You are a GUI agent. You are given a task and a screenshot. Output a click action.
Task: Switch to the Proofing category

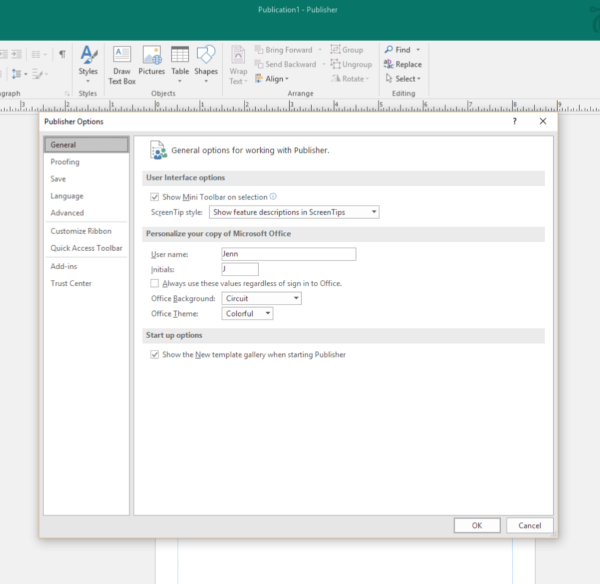pyautogui.click(x=86, y=162)
